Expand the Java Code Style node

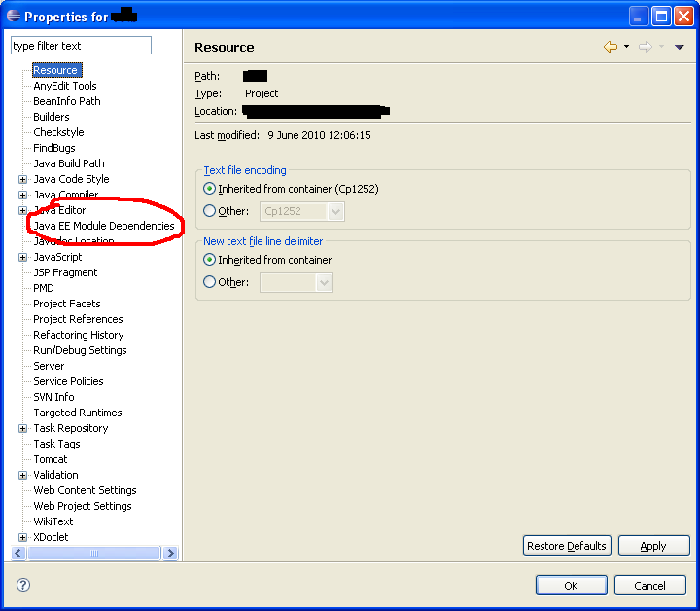[x=23, y=179]
